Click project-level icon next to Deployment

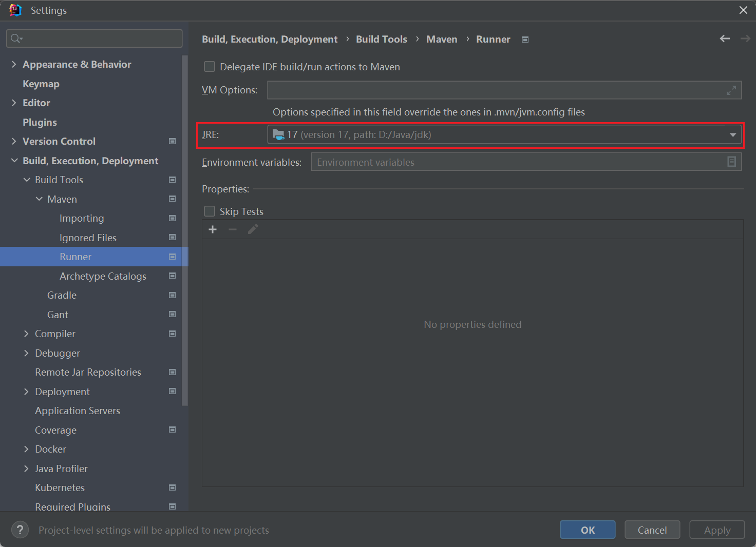[x=173, y=392]
